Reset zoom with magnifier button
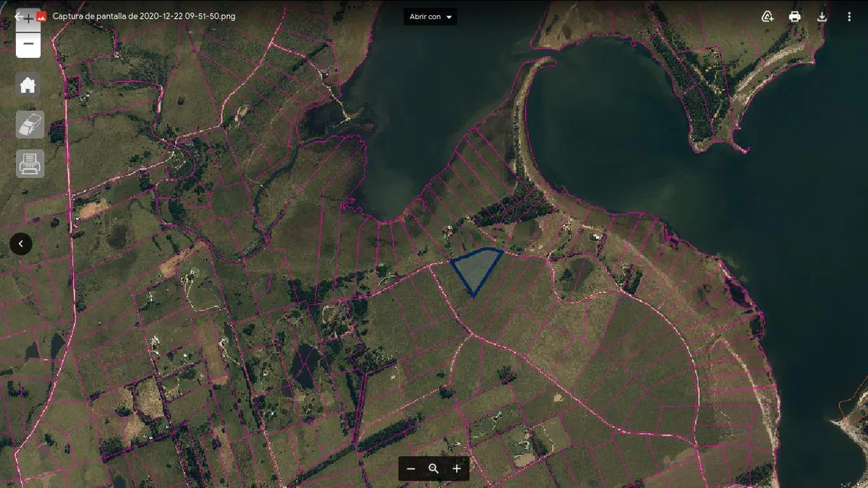868x488 pixels. [434, 468]
